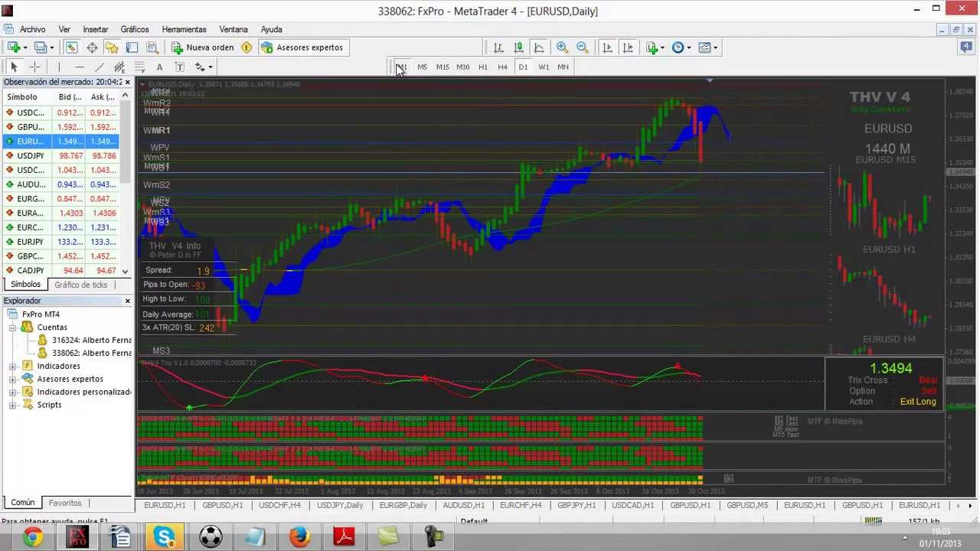
Task: Open the Strategy Tester icon
Action: pos(152,47)
